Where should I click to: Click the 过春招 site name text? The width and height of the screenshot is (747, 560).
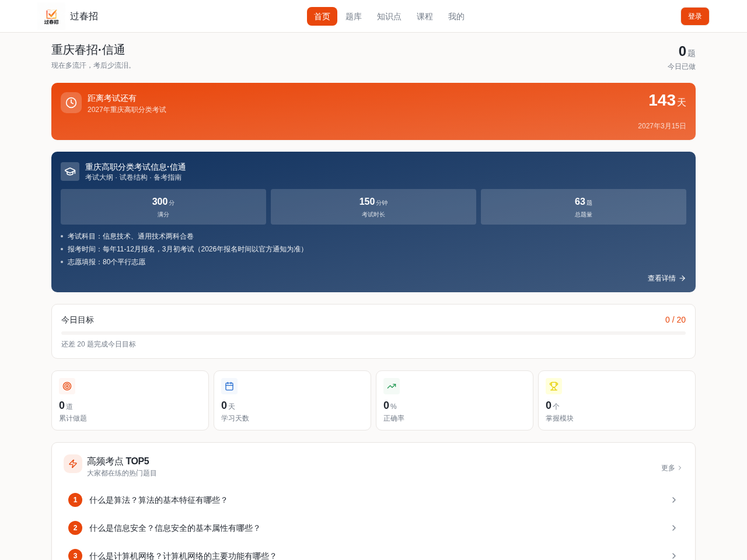(84, 16)
